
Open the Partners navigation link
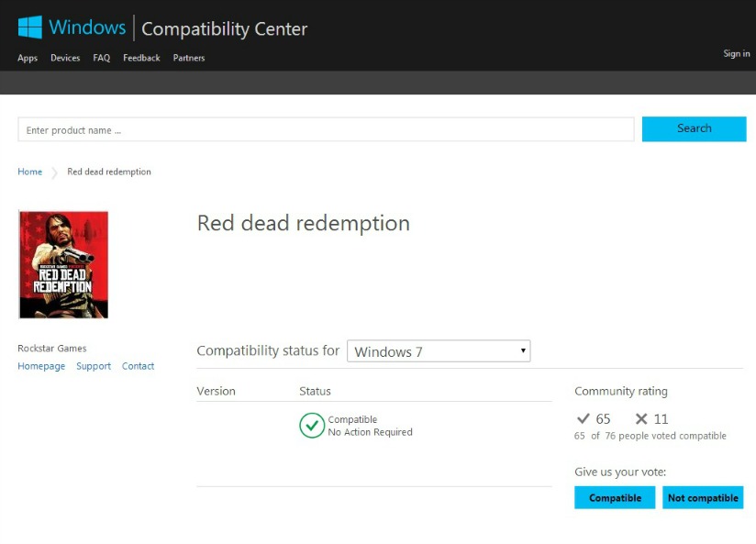[189, 58]
